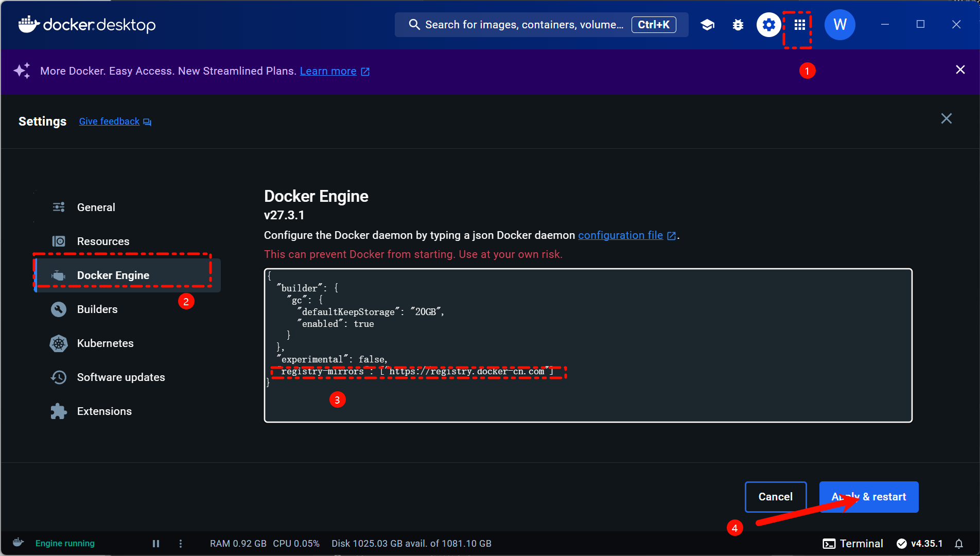Go to Software updates settings
980x556 pixels.
(x=128, y=377)
